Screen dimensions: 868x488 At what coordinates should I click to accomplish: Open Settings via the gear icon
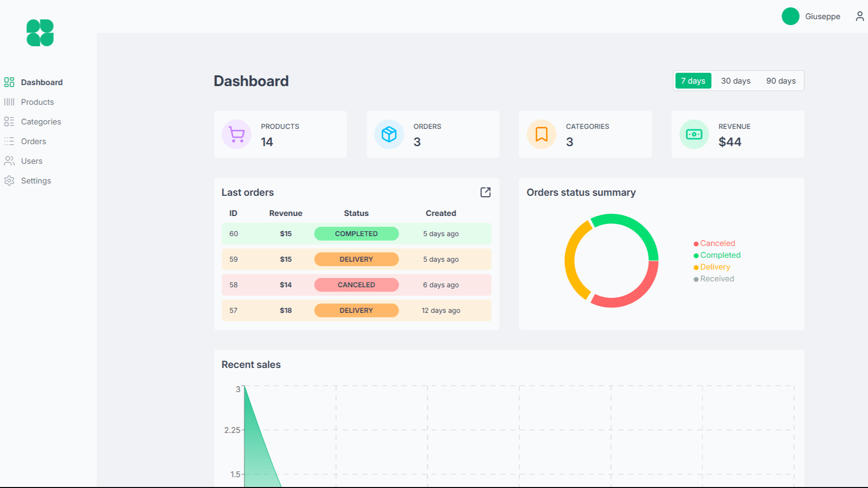coord(9,181)
